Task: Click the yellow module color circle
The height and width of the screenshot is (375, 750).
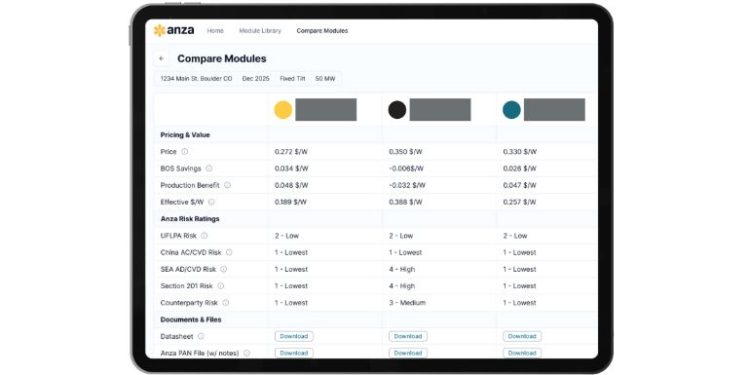Action: (283, 110)
